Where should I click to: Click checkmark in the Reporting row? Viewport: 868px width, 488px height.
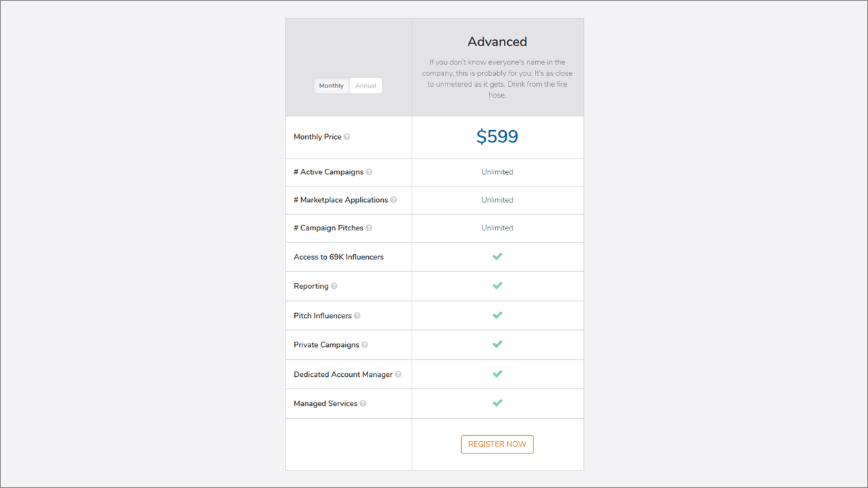point(497,285)
